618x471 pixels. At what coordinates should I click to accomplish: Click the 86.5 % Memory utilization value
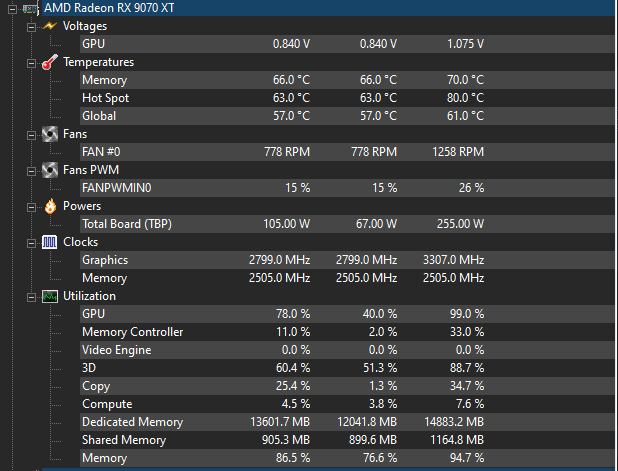(x=293, y=458)
